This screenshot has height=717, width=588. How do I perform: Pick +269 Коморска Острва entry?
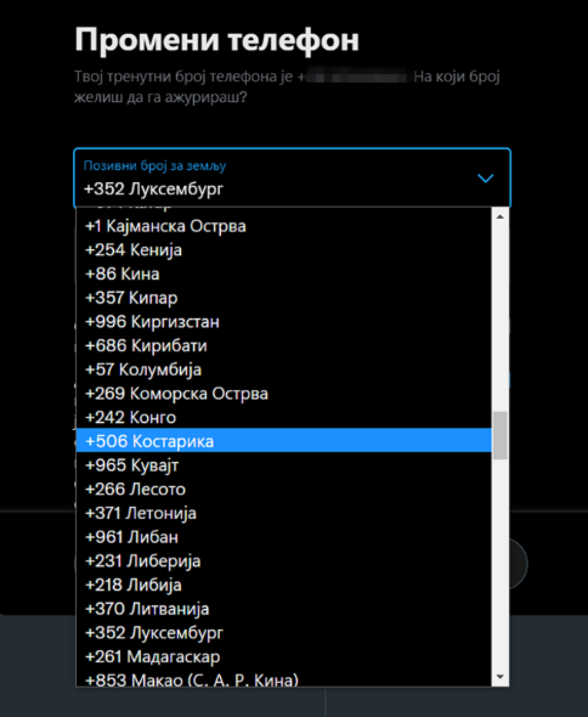click(177, 394)
